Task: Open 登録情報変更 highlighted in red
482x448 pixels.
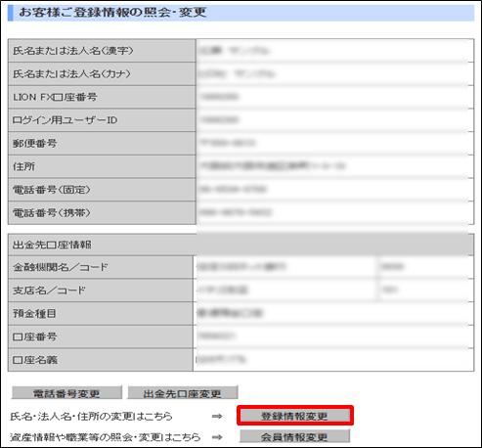Action: (295, 416)
